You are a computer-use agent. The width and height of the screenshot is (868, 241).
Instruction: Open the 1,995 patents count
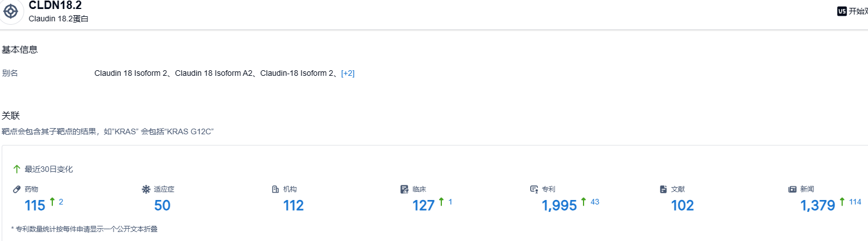[559, 206]
